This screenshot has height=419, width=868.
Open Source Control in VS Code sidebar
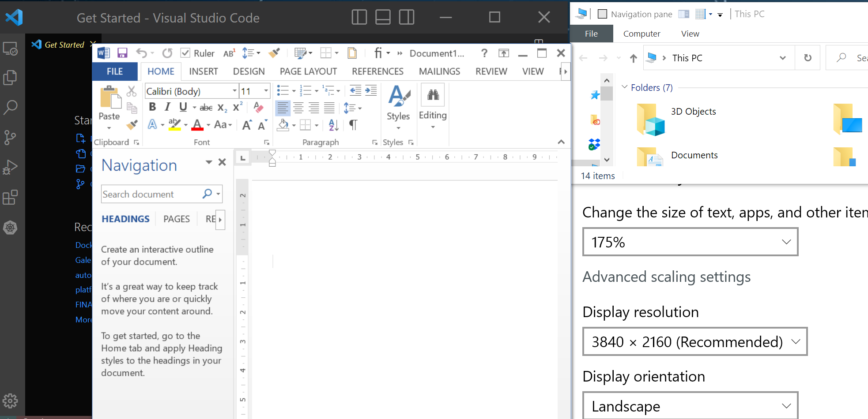[x=10, y=138]
